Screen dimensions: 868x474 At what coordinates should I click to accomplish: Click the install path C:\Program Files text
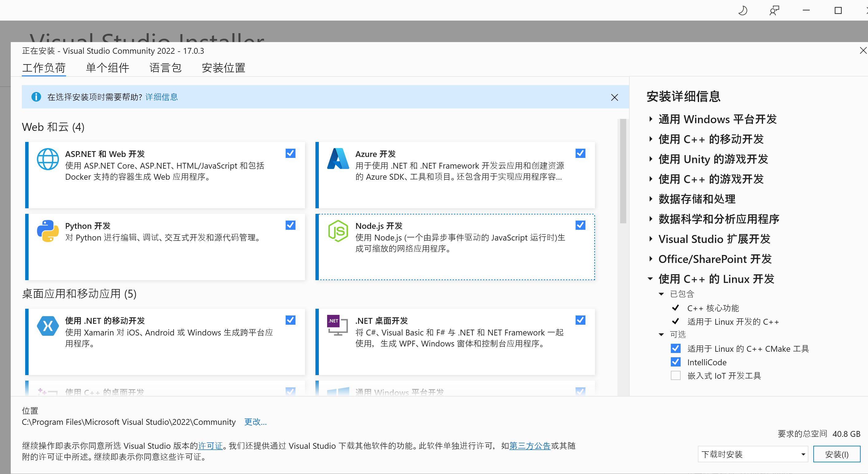tap(129, 422)
